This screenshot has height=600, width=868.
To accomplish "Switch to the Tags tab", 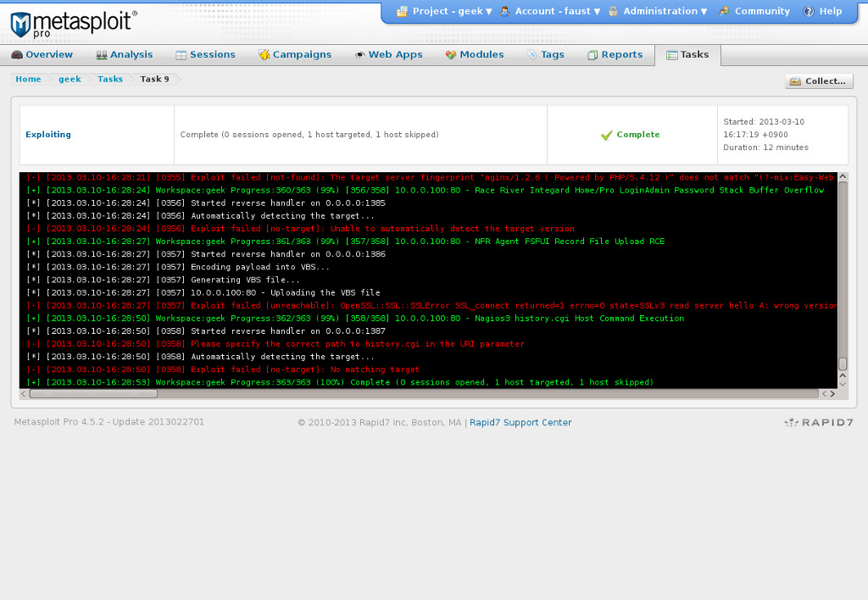I will 545,55.
